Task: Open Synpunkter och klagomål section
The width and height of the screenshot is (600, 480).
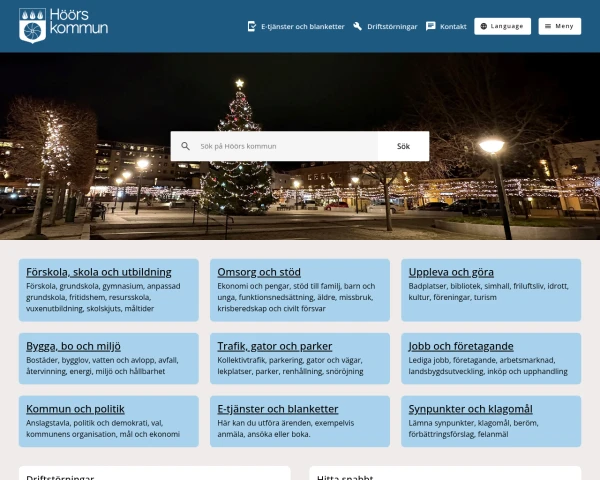Action: click(470, 409)
